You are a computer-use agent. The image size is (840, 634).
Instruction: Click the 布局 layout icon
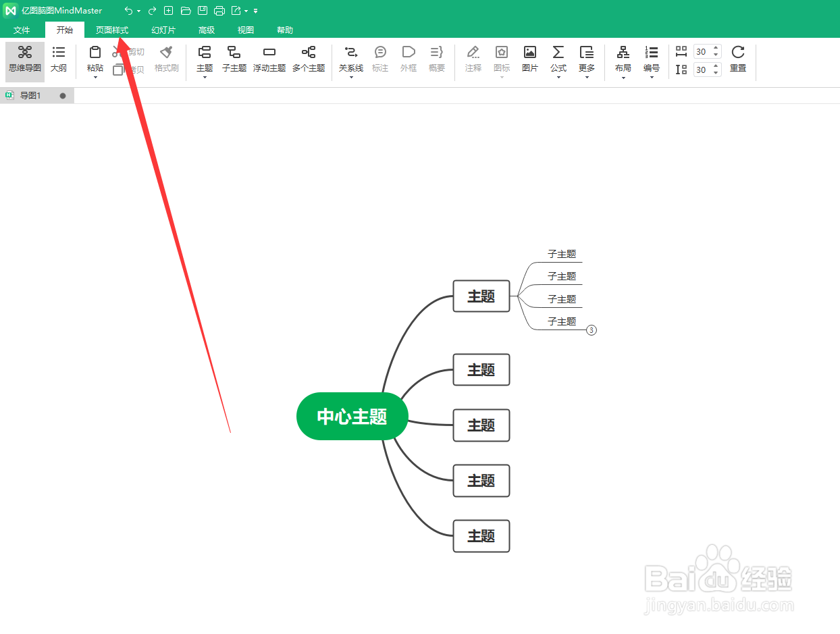click(623, 53)
